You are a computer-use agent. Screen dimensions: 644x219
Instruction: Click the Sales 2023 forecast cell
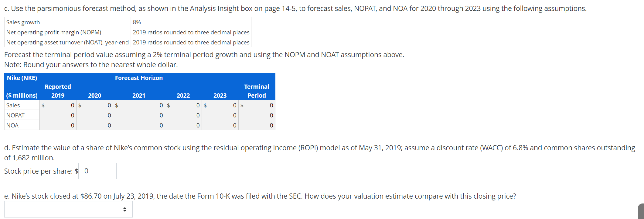(220, 105)
